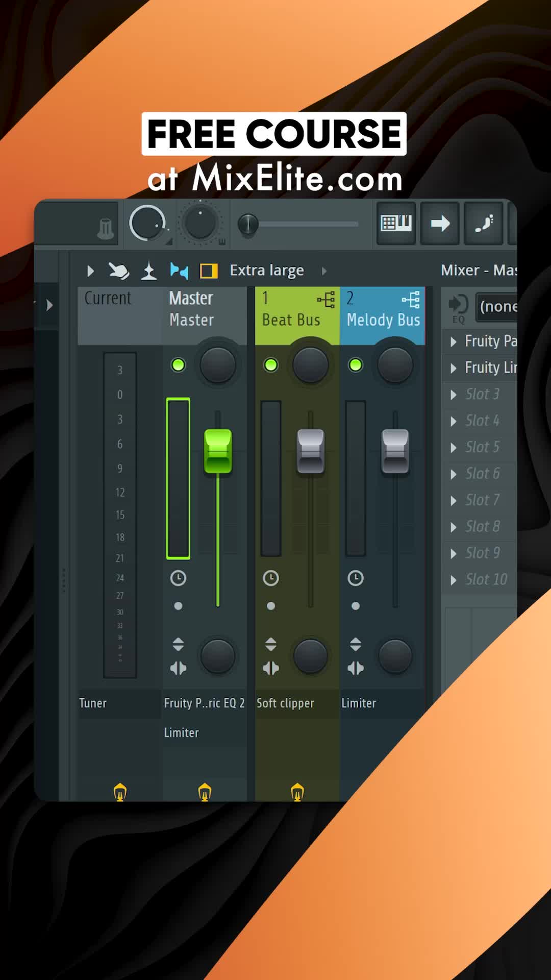Image resolution: width=551 pixels, height=980 pixels.
Task: Open the Extra large layout submenu arrow
Action: point(324,271)
